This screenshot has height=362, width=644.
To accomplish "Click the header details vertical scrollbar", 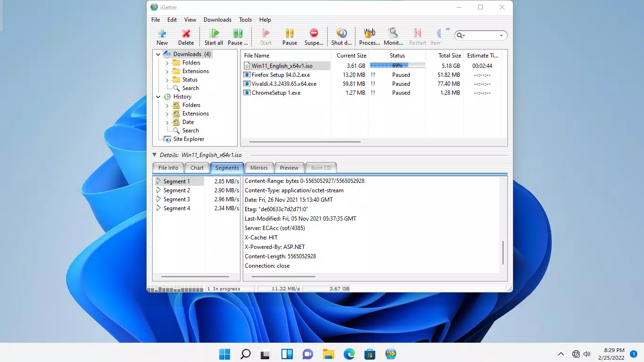I will click(503, 252).
